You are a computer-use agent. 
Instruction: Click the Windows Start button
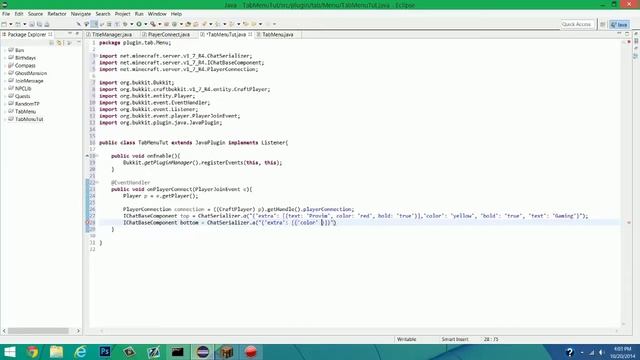pyautogui.click(x=9, y=352)
